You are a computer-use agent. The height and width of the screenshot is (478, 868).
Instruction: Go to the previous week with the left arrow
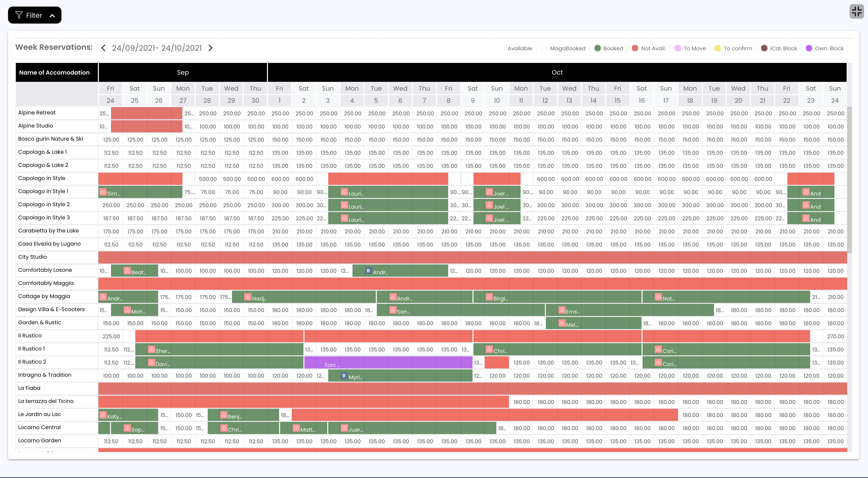click(103, 48)
